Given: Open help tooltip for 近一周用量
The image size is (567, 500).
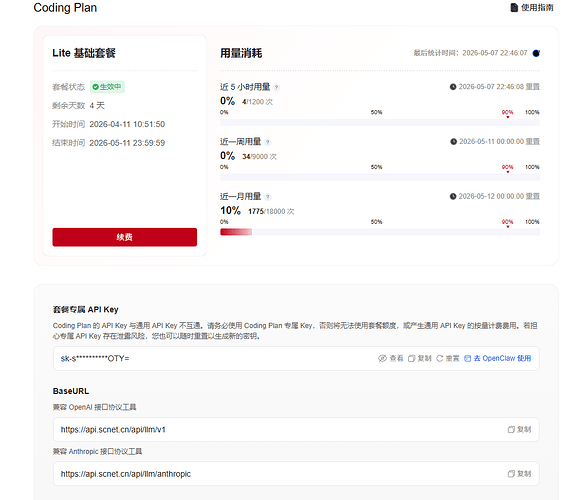Looking at the screenshot, I should [268, 142].
